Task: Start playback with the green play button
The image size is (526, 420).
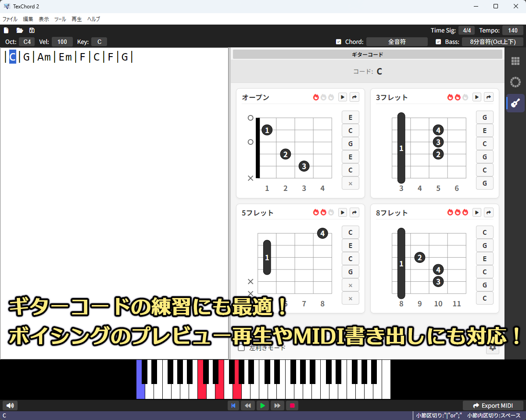Action: click(263, 406)
